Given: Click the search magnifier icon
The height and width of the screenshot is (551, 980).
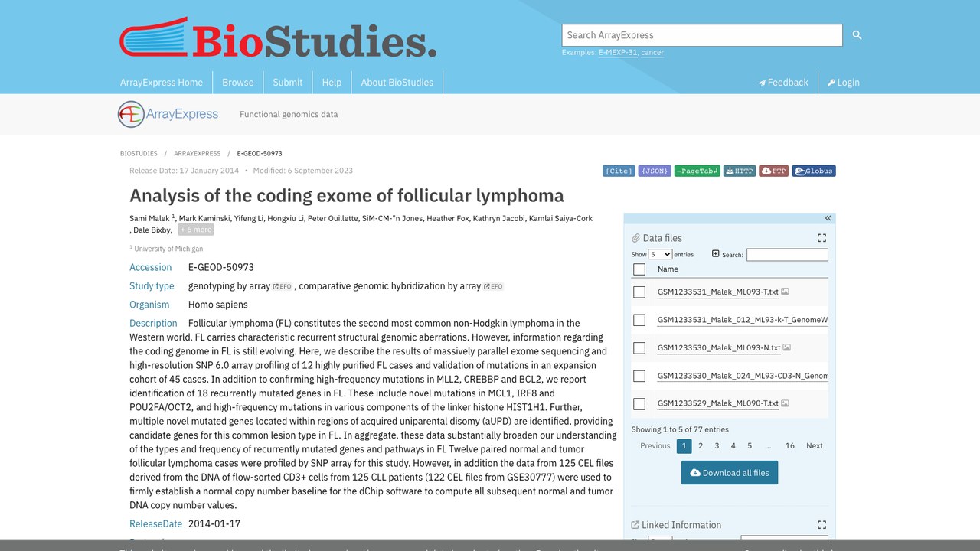Looking at the screenshot, I should (857, 35).
